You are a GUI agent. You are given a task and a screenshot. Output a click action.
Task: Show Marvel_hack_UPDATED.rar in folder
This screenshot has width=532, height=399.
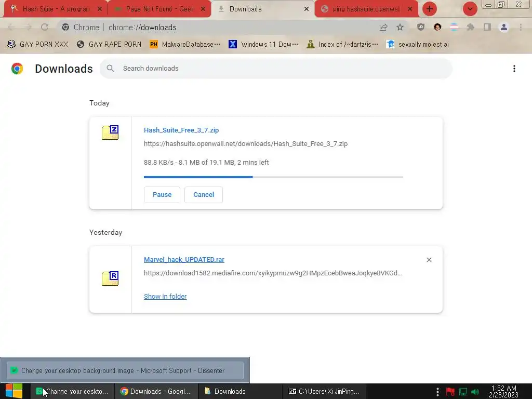coord(165,297)
